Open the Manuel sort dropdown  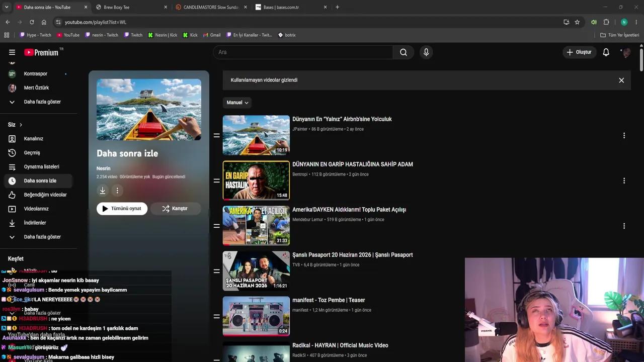237,103
